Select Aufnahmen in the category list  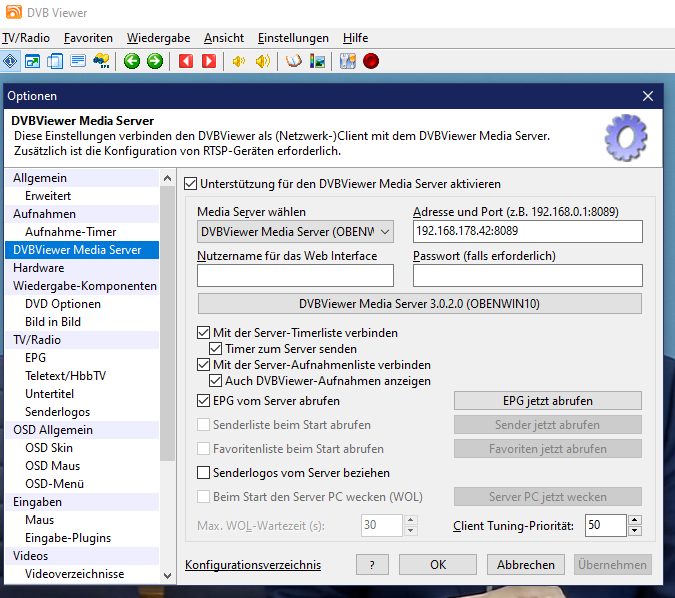tap(82, 214)
